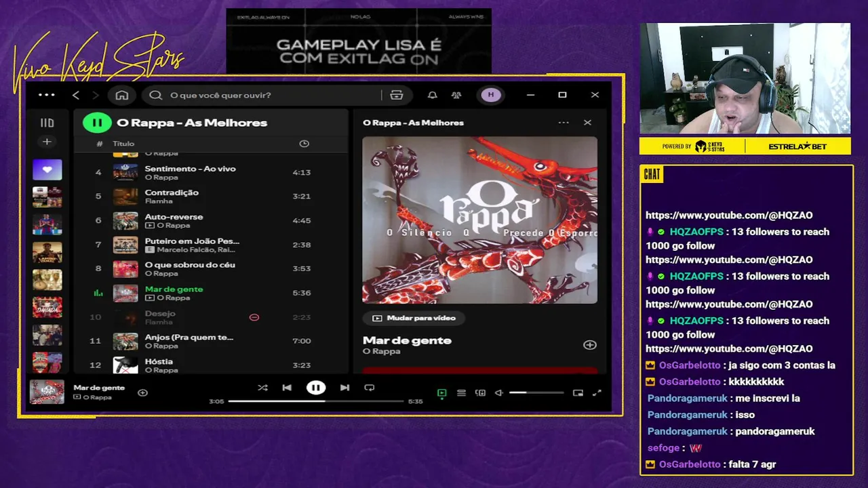Close the now-playing side panel
Image resolution: width=868 pixels, height=488 pixels.
[587, 123]
